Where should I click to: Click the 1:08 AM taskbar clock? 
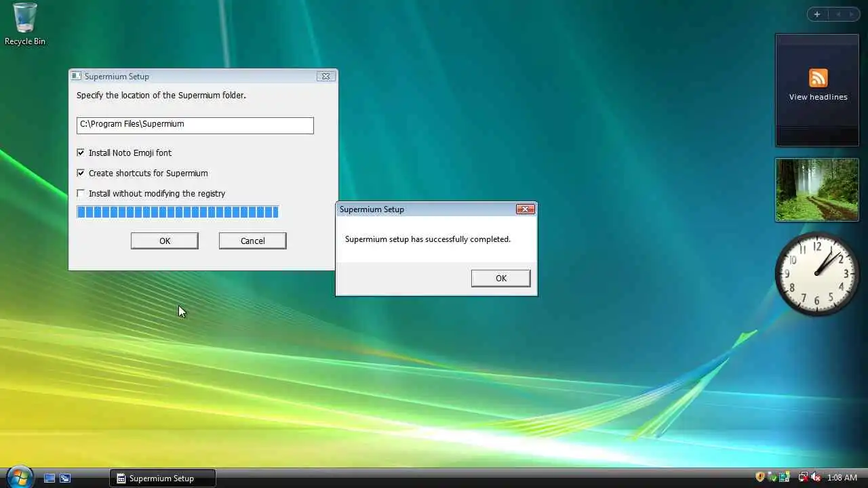point(842,478)
